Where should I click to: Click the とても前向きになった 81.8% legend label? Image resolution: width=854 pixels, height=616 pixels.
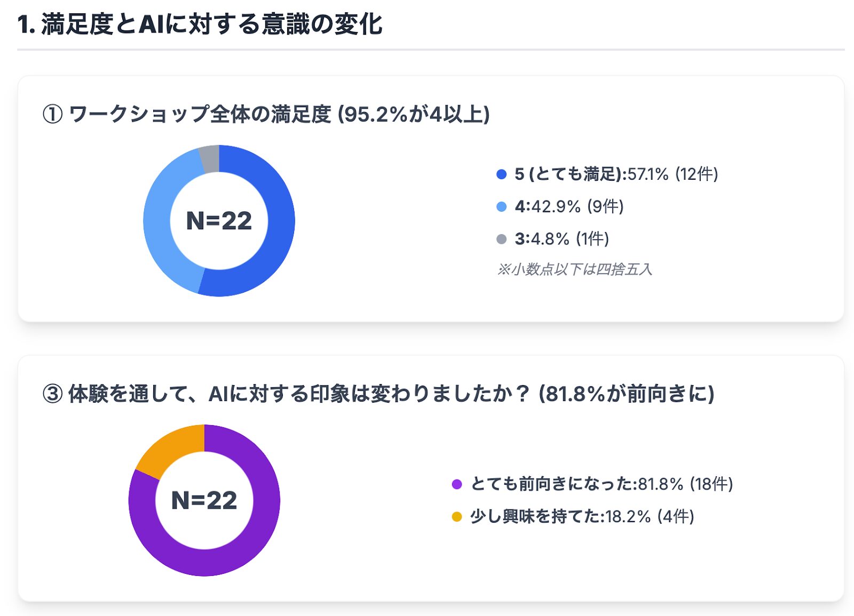point(602,484)
